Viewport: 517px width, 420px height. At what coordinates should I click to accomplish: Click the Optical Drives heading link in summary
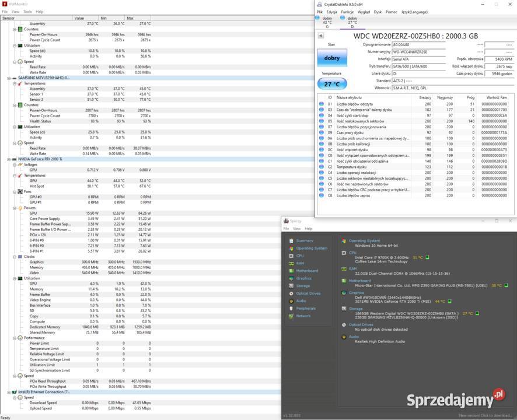point(361,325)
